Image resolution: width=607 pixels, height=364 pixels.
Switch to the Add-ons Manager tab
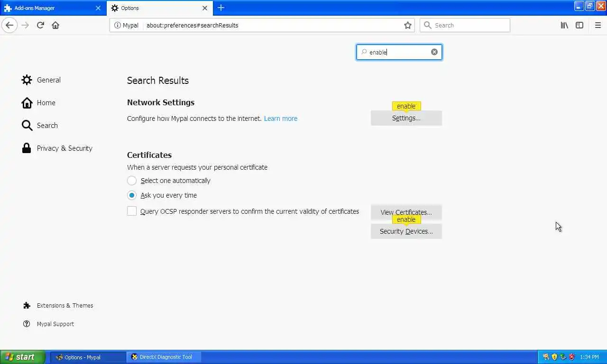53,8
